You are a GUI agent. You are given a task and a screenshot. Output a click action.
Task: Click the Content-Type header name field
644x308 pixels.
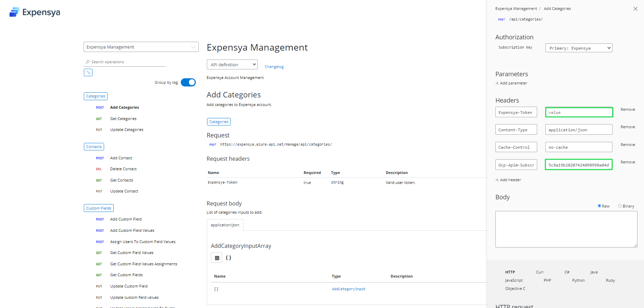(x=516, y=130)
